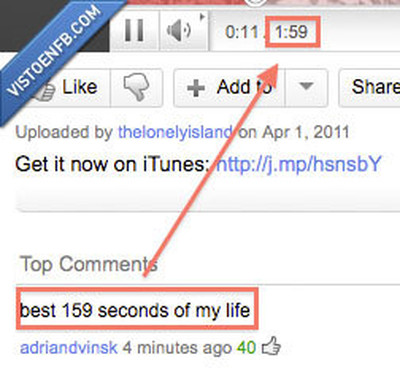Open thelonelyisland uploader channel link

pyautogui.click(x=175, y=132)
